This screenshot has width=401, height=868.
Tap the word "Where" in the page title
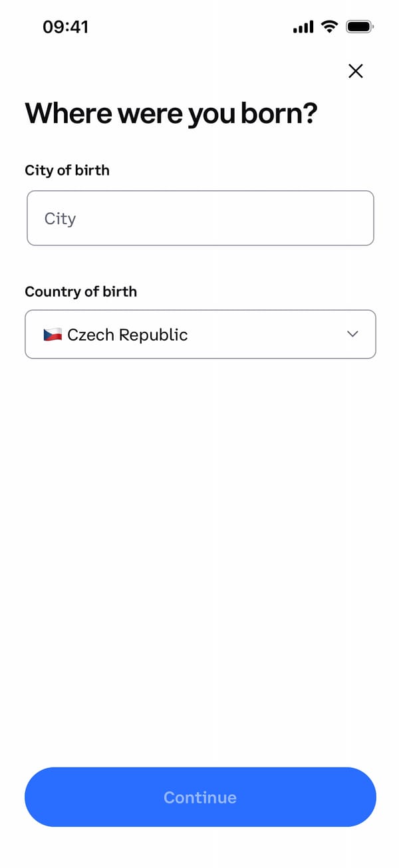tap(68, 114)
